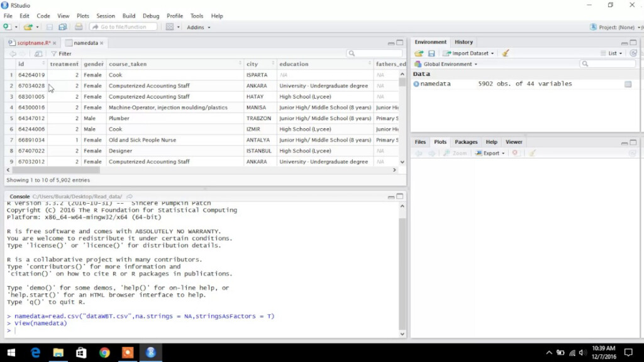This screenshot has height=362, width=644.
Task: Open the Code menu
Action: (43, 16)
